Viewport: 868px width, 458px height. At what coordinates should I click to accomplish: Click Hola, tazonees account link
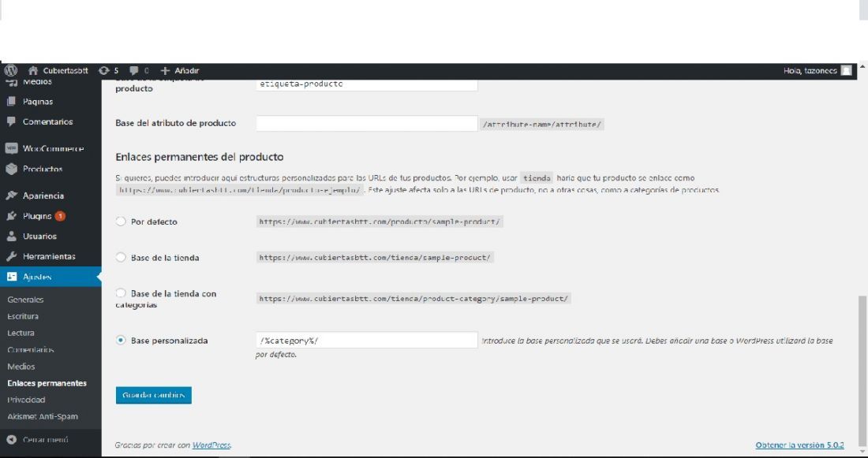click(x=810, y=71)
